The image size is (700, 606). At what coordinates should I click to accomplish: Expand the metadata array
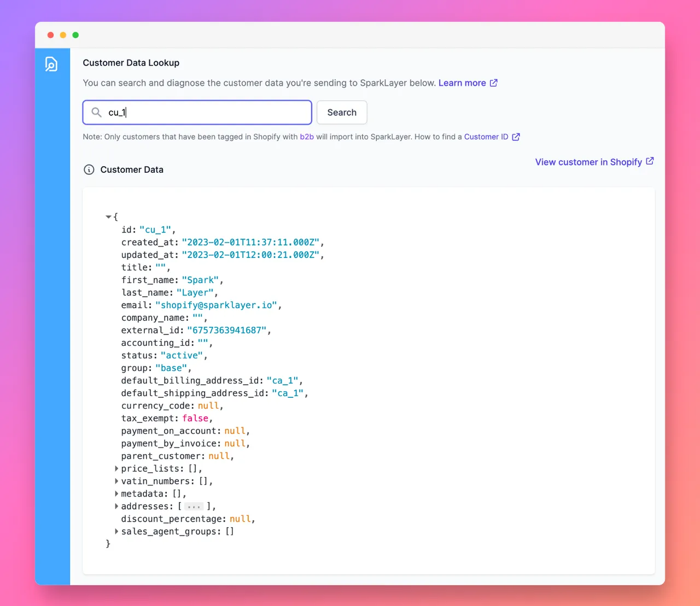[x=116, y=493]
